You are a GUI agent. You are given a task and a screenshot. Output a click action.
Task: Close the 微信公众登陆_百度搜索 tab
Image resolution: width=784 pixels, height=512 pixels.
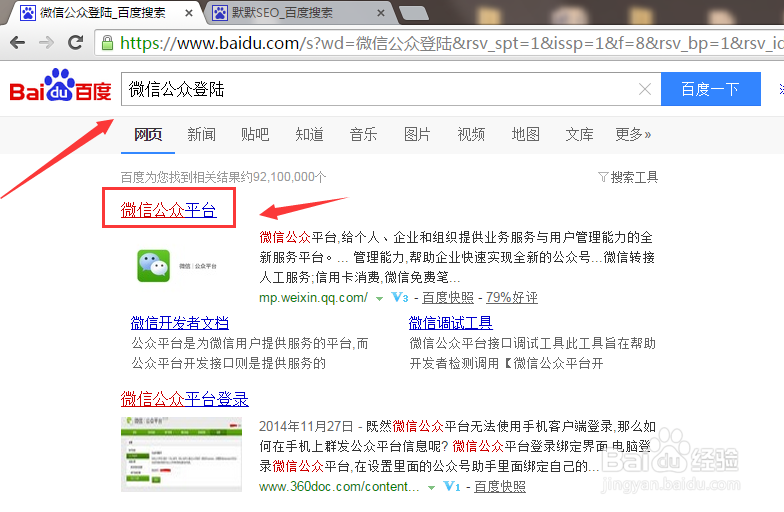pyautogui.click(x=189, y=13)
